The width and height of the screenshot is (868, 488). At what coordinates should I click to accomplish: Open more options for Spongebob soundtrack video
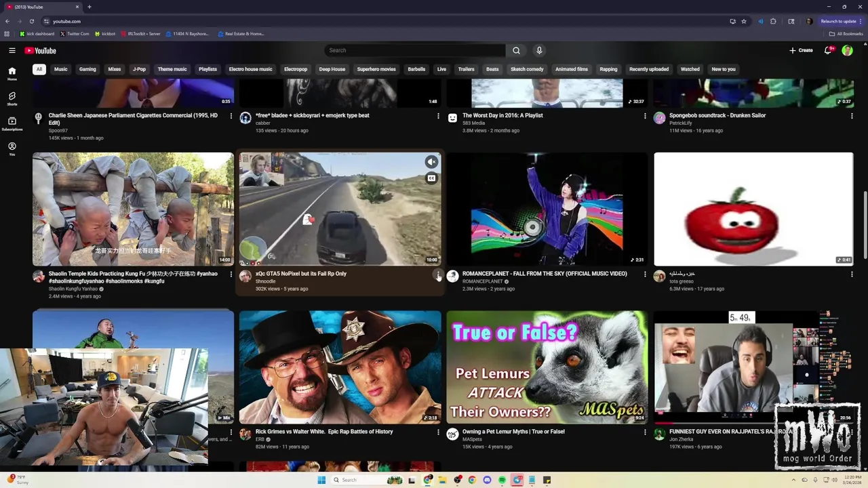click(x=852, y=116)
